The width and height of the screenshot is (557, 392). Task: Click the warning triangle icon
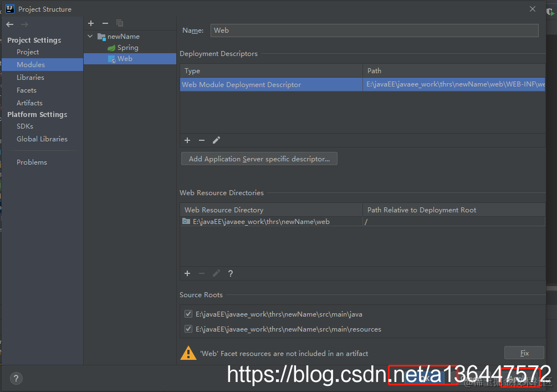click(188, 353)
